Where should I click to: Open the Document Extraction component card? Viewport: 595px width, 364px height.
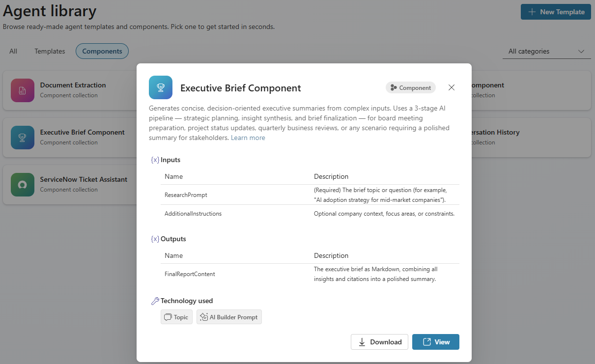70,90
